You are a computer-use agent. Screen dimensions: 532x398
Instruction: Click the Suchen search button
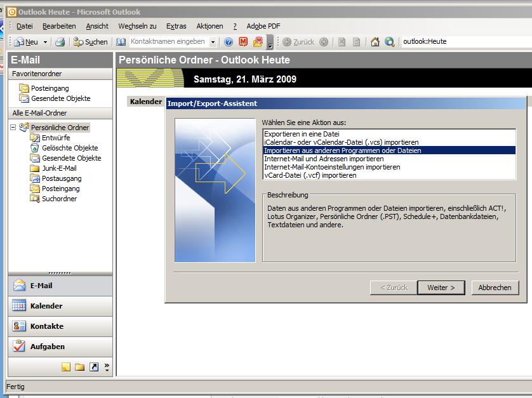tap(91, 42)
